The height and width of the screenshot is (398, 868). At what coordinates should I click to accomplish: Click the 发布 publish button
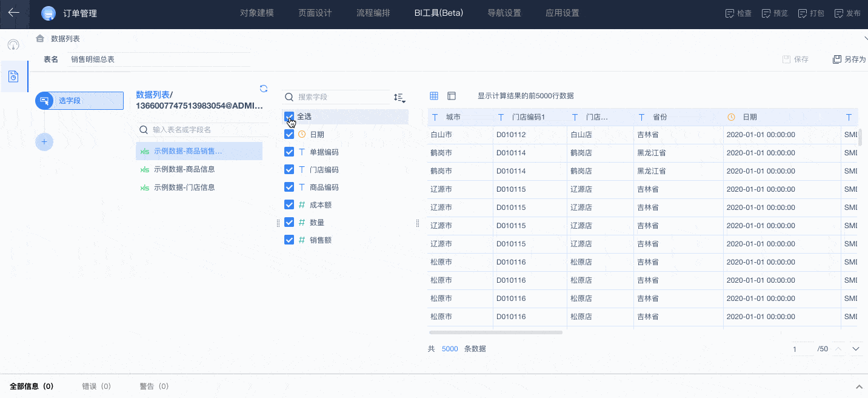[847, 13]
